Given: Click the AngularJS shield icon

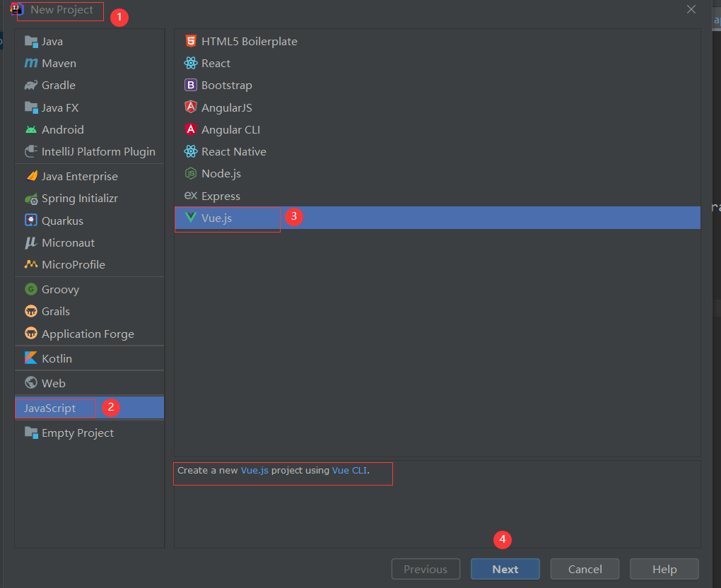Looking at the screenshot, I should coord(190,107).
